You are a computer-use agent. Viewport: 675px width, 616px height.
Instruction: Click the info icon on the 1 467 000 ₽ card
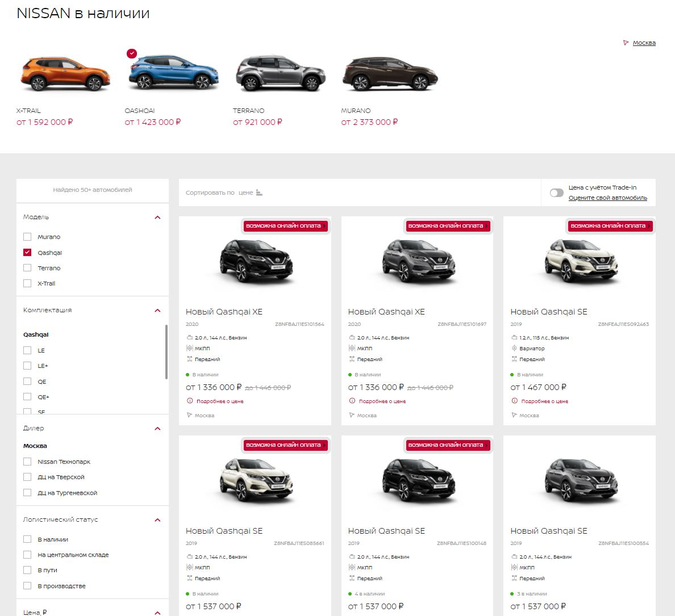click(x=514, y=401)
